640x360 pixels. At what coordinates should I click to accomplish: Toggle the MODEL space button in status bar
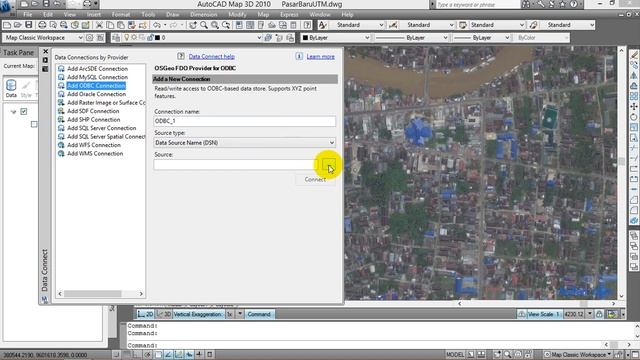455,354
